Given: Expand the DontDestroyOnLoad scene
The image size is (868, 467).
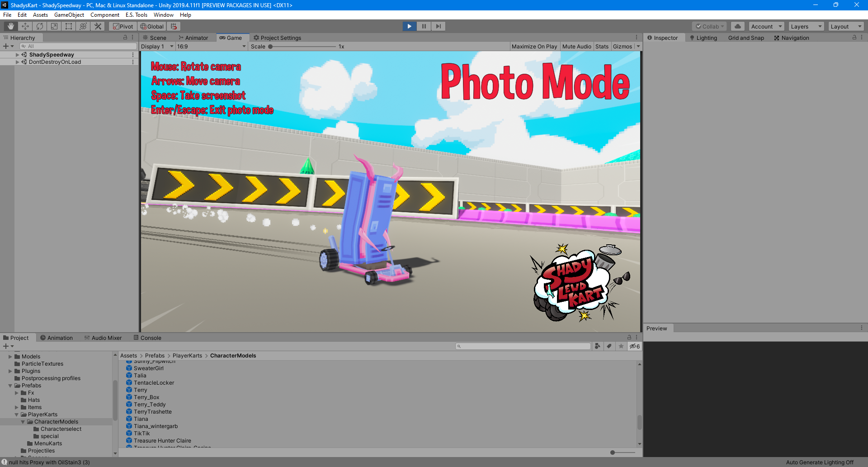Looking at the screenshot, I should tap(18, 62).
